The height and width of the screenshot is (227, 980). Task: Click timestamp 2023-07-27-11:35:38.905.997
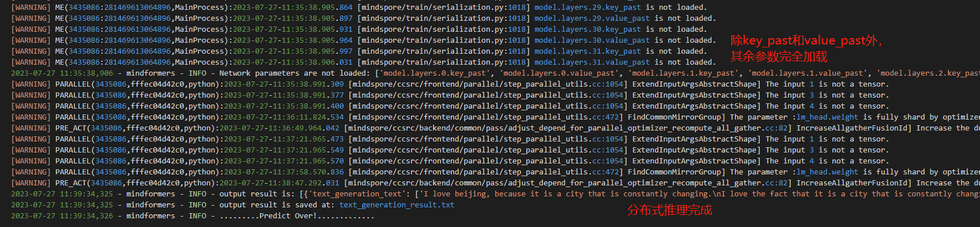point(292,51)
